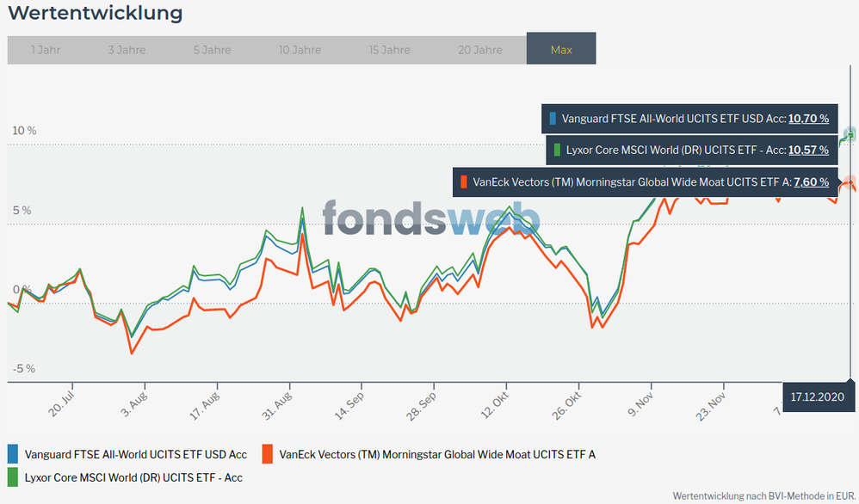Click the green Lyxor legend color swatch

[13, 476]
